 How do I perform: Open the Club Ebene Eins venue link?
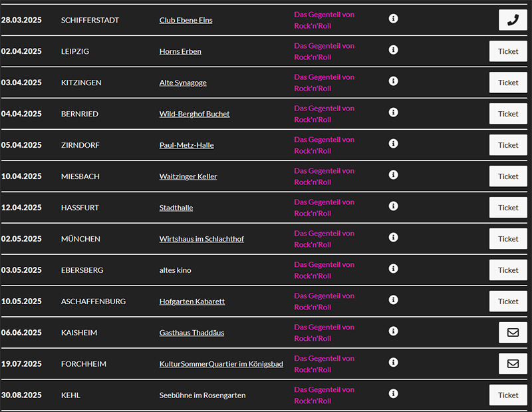pyautogui.click(x=186, y=21)
